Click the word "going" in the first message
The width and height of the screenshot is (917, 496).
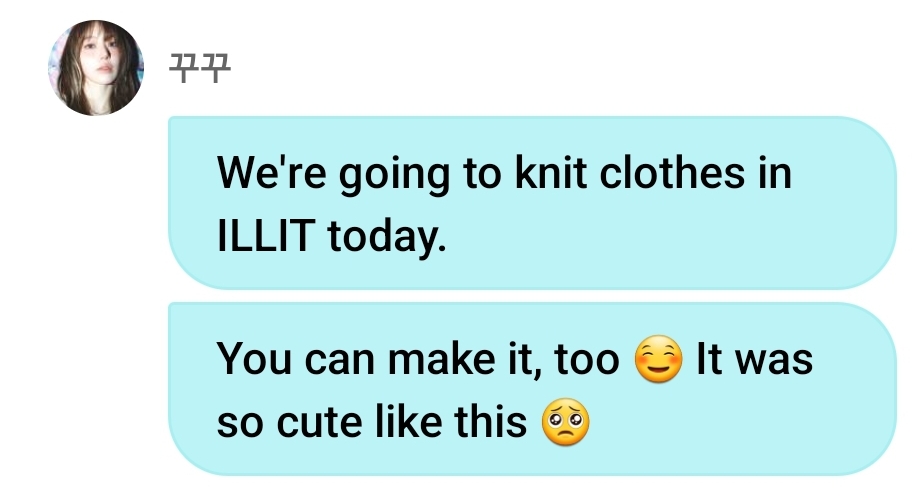pos(394,175)
